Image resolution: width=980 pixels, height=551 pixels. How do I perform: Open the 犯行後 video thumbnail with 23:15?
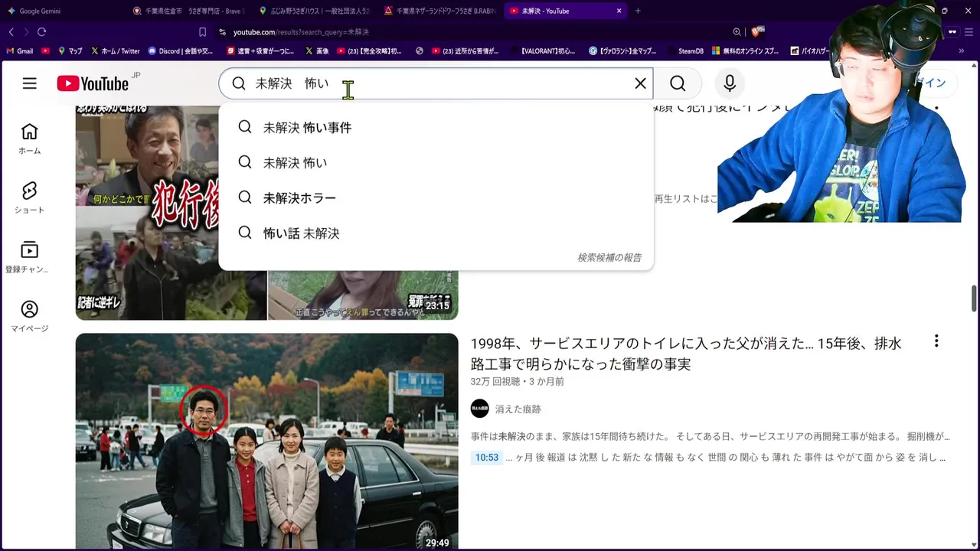coord(266,213)
